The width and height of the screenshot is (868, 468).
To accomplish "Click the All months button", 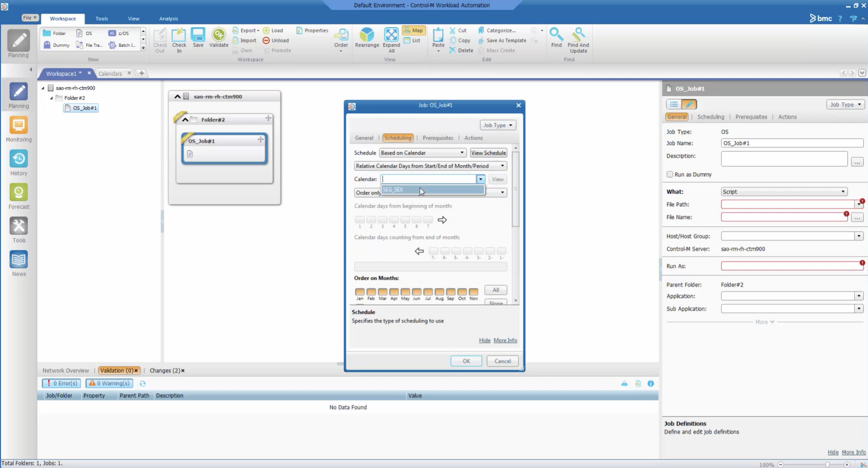I will (496, 290).
